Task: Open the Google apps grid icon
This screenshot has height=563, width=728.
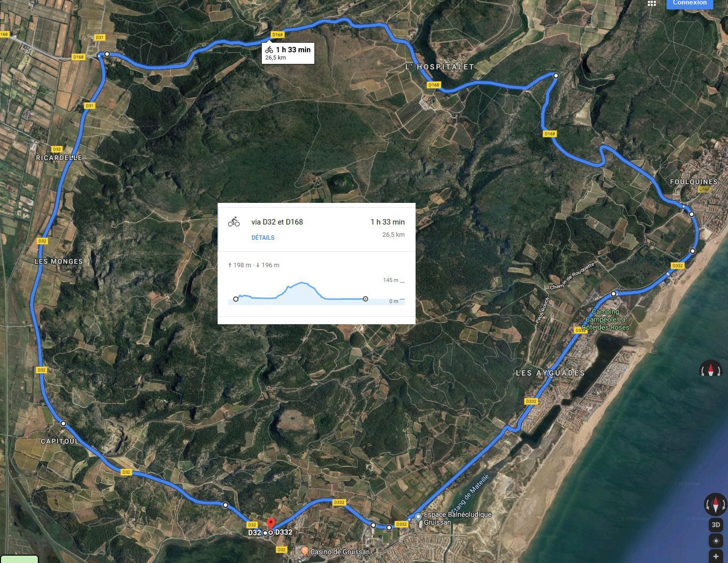Action: 652,3
